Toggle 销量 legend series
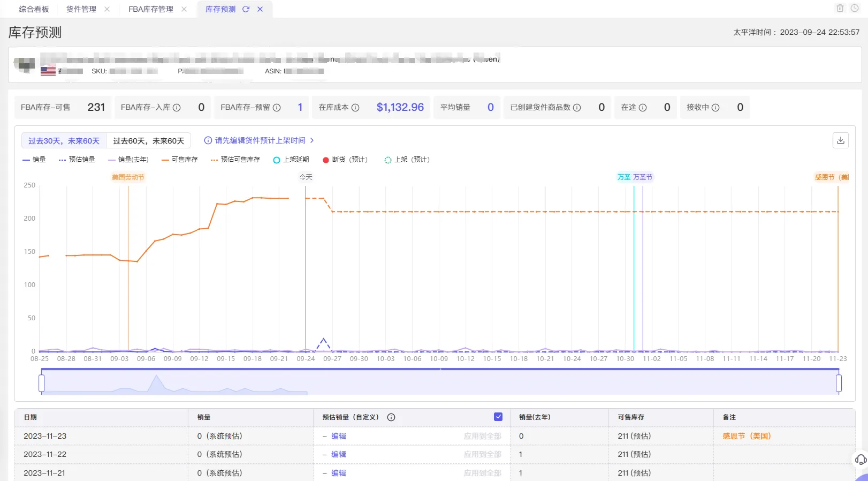Viewport: 868px width, 481px height. (34, 160)
